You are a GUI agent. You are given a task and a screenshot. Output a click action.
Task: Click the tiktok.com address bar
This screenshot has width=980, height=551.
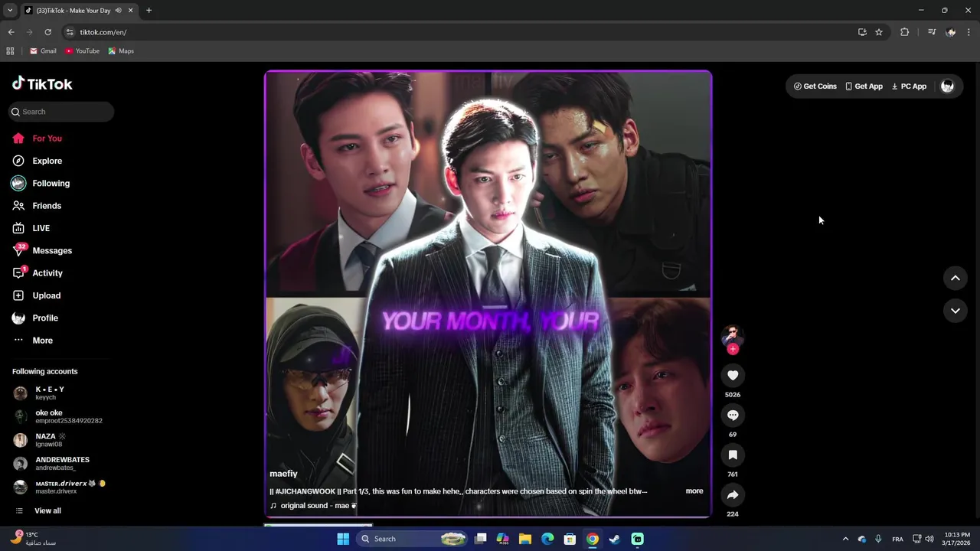[x=459, y=32]
